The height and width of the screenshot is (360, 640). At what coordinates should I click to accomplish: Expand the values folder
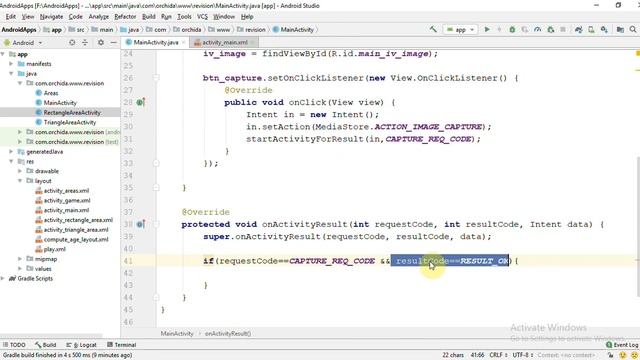coord(20,269)
